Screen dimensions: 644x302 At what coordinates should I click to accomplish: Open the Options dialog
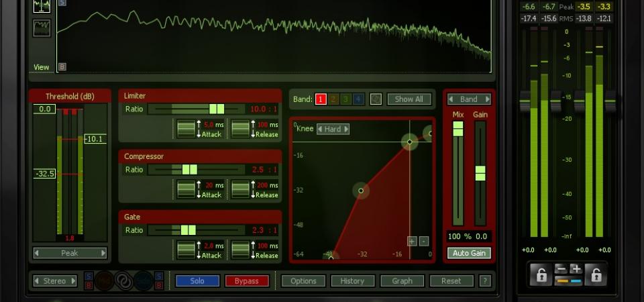click(303, 281)
